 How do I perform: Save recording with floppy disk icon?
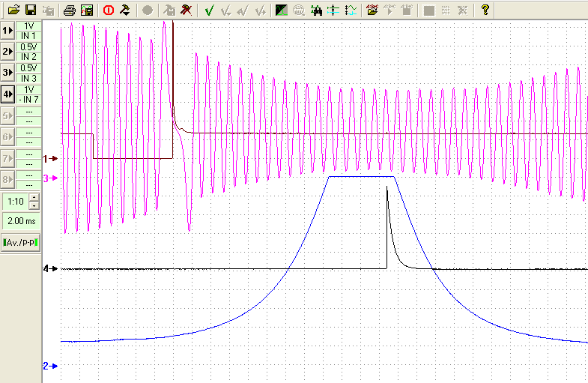(31, 10)
